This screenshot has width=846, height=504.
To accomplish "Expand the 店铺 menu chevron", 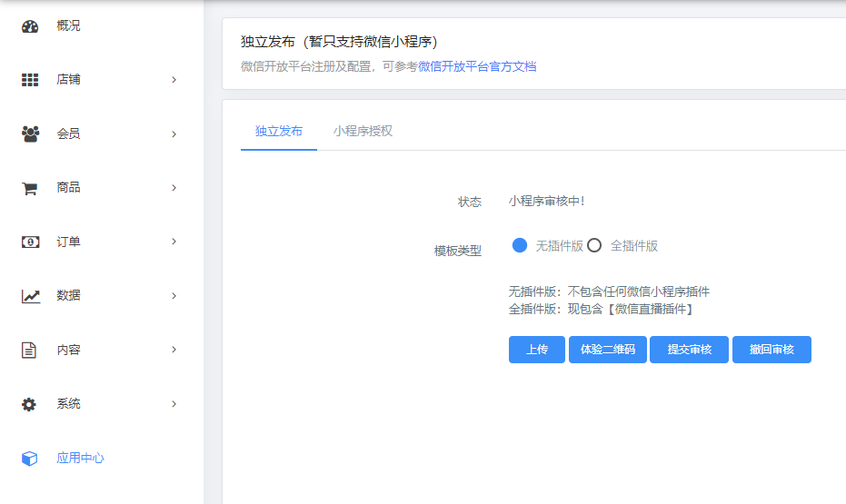I will 174,80.
